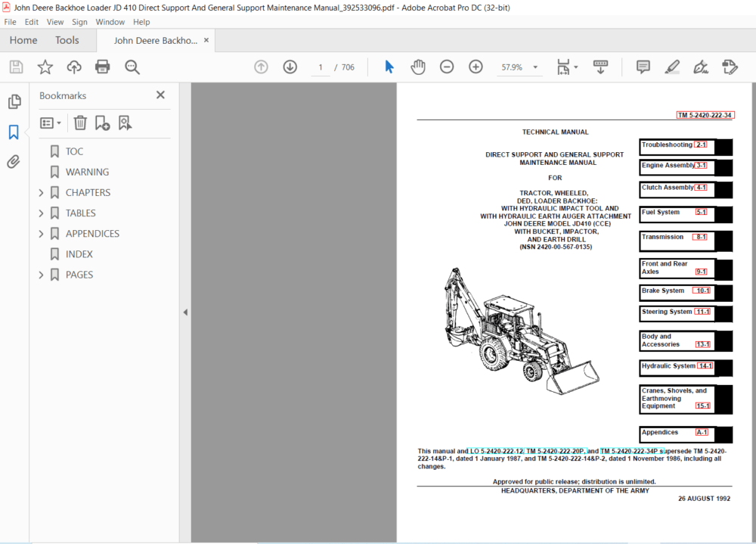Delete selected bookmark trash icon
The width and height of the screenshot is (756, 544).
[80, 123]
